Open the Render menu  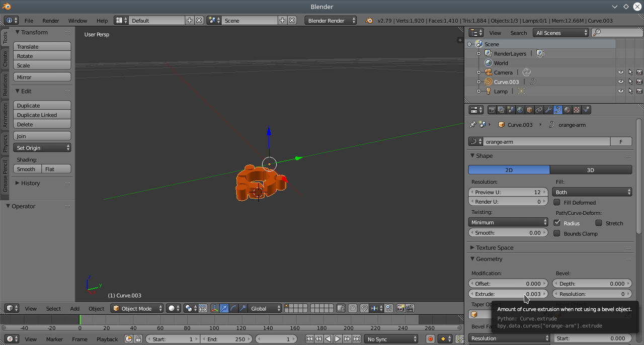click(x=51, y=21)
